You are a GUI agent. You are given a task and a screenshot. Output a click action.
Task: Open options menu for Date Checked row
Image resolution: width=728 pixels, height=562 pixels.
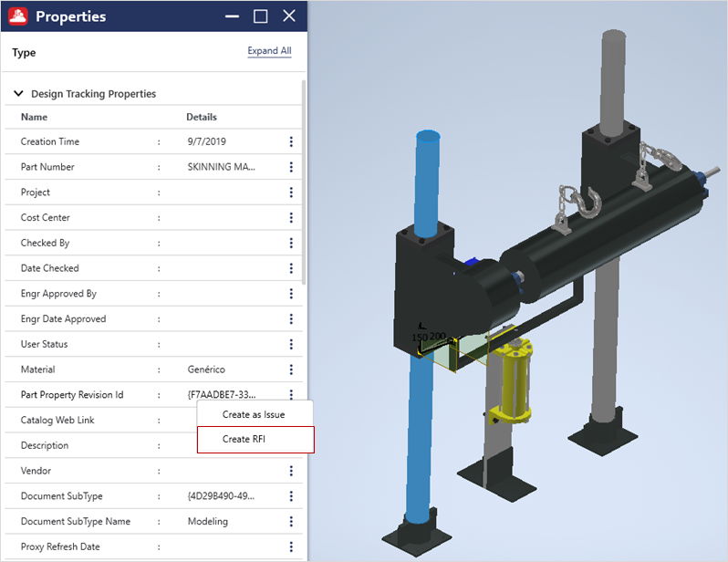(291, 268)
